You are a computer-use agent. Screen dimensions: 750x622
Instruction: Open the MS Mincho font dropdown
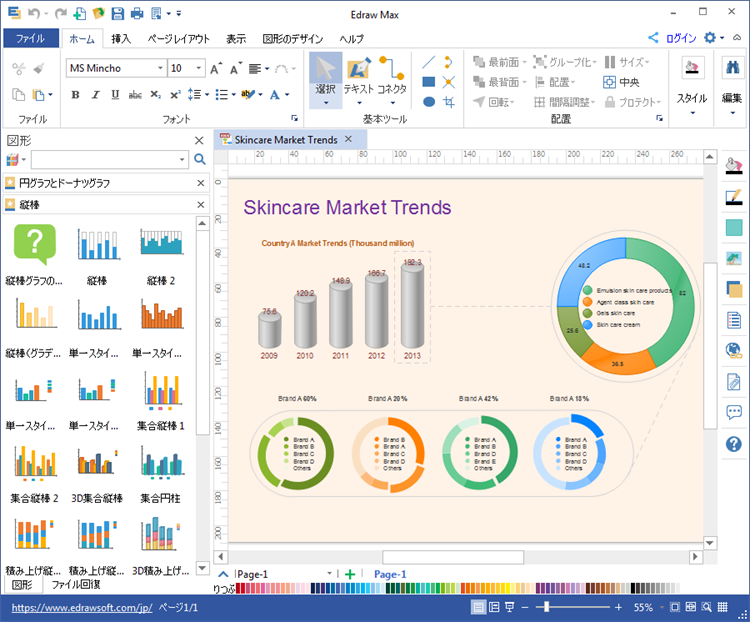159,68
